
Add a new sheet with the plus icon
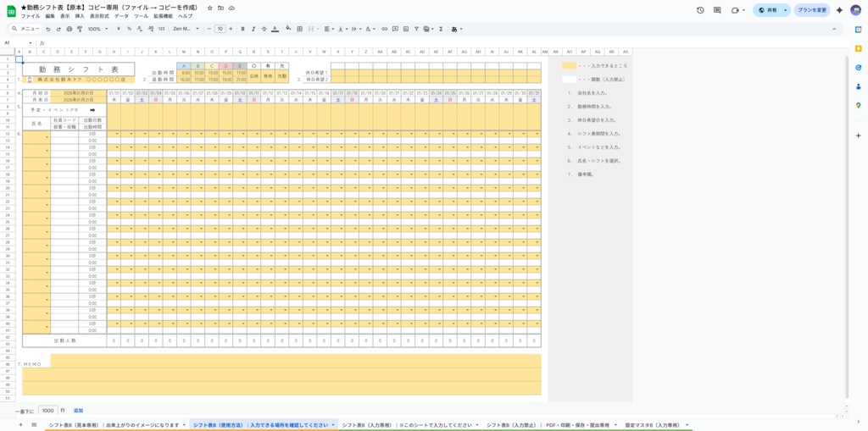pyautogui.click(x=21, y=424)
